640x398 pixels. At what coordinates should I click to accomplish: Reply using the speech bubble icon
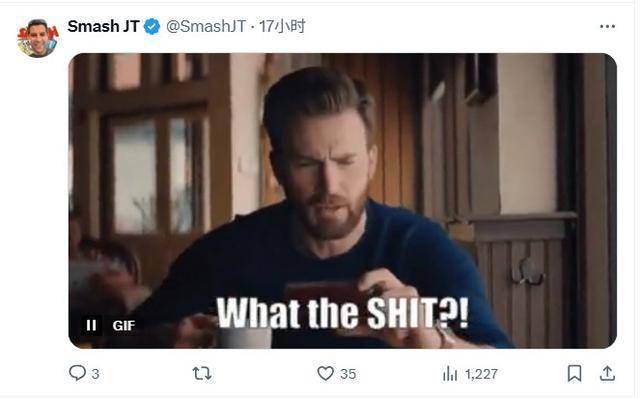click(x=77, y=373)
